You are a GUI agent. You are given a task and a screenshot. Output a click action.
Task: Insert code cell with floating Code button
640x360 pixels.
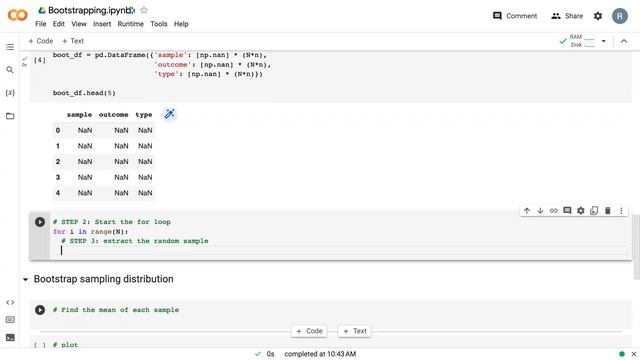click(309, 331)
